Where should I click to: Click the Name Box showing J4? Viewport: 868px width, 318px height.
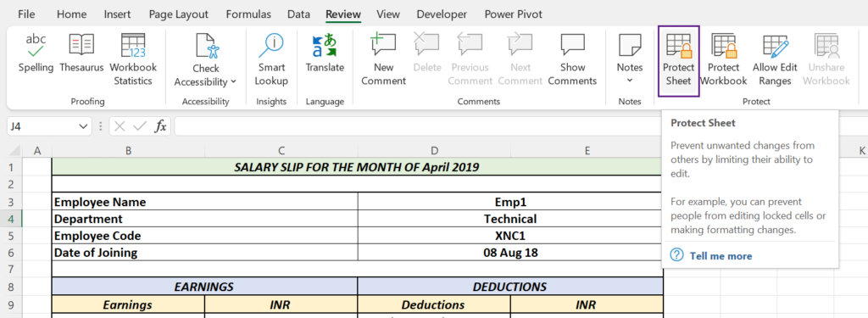click(42, 126)
